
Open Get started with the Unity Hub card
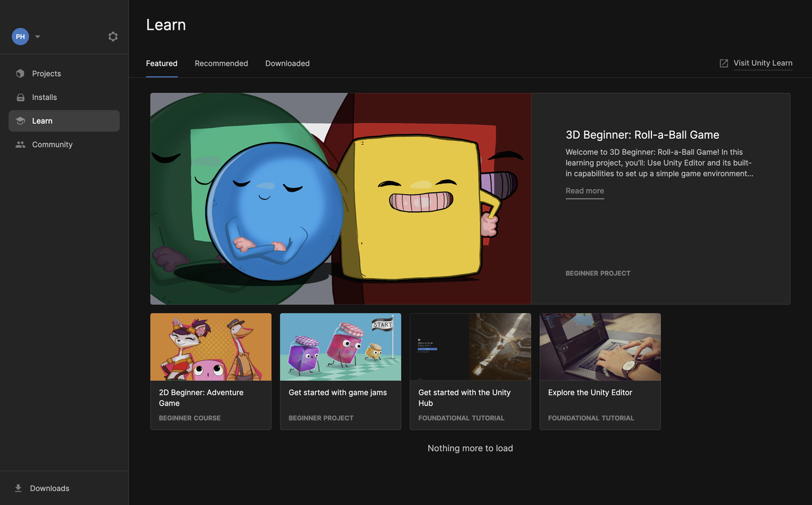[x=470, y=372]
